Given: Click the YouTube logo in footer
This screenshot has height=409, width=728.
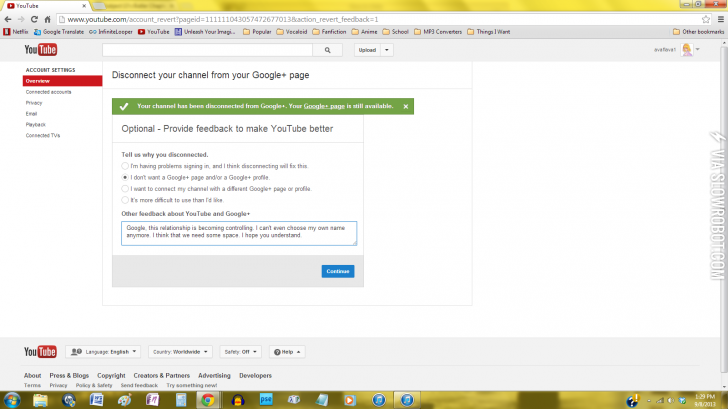Looking at the screenshot, I should click(40, 352).
